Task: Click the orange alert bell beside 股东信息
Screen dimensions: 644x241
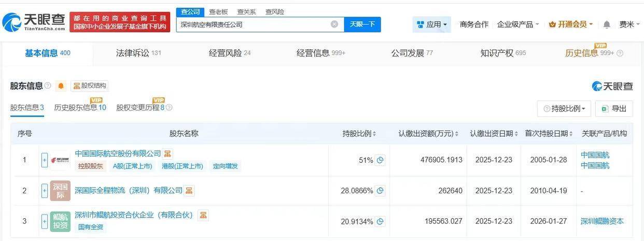Action: click(61, 86)
